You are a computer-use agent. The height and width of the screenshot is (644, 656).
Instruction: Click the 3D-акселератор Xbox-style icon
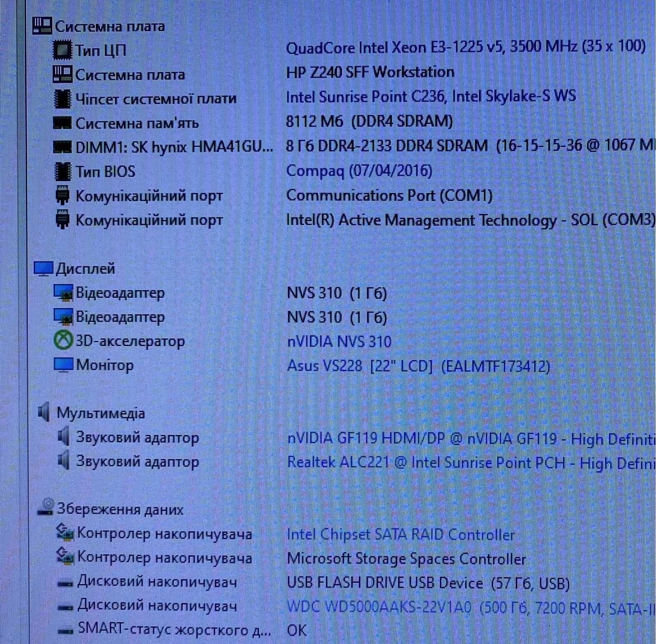click(x=63, y=341)
